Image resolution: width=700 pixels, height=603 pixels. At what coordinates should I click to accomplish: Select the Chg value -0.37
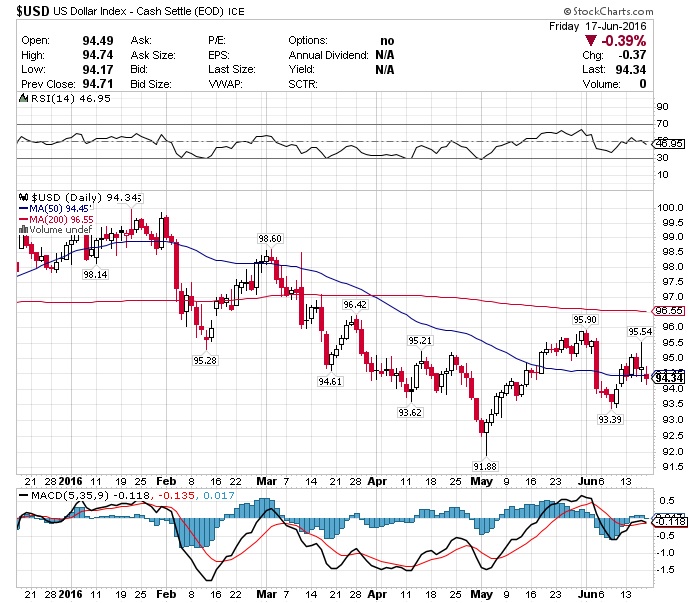632,55
